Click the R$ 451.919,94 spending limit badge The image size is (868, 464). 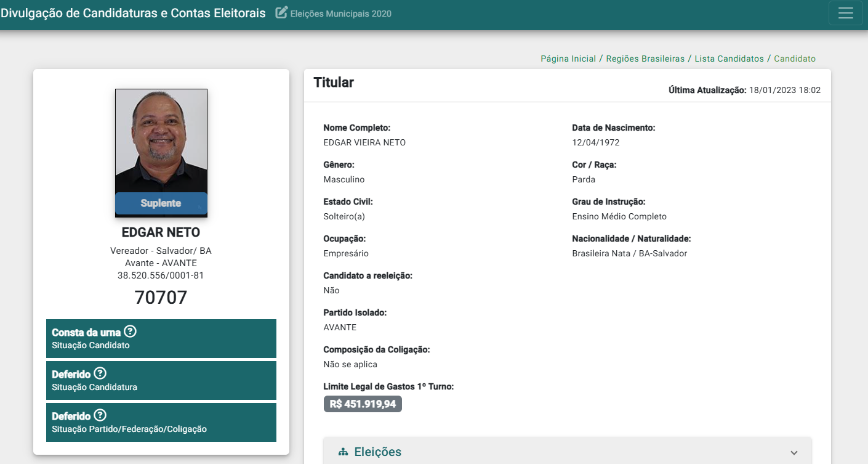[x=363, y=404]
